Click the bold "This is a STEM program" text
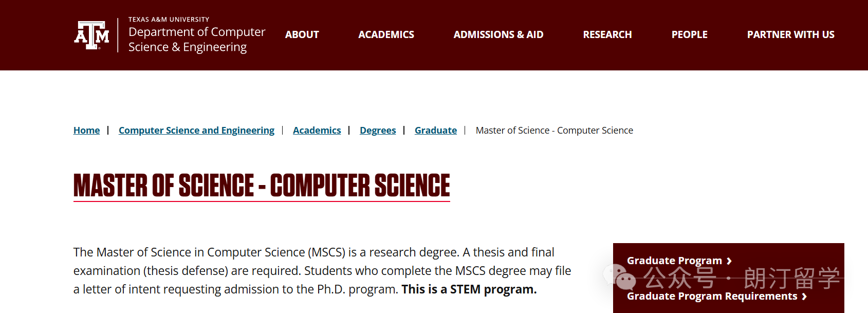868x313 pixels. click(x=469, y=289)
